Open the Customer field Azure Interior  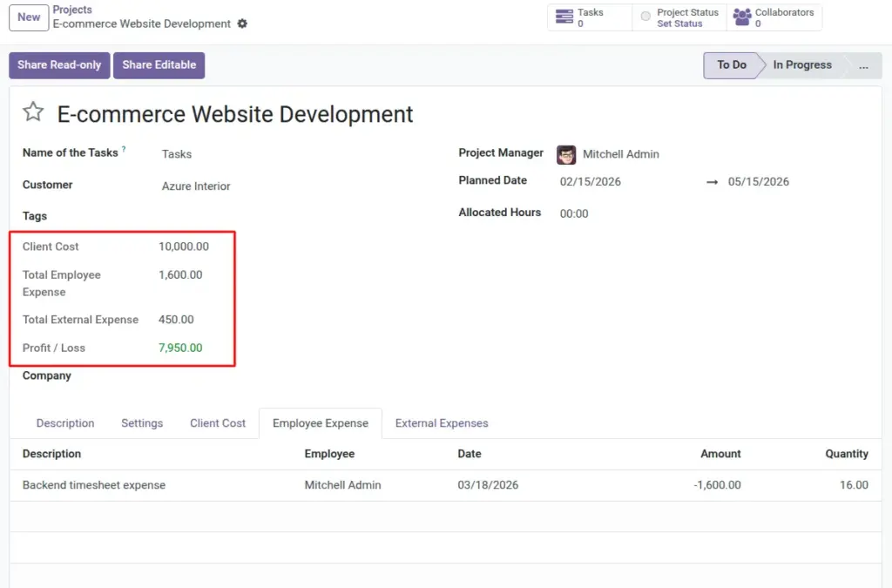pyautogui.click(x=196, y=186)
